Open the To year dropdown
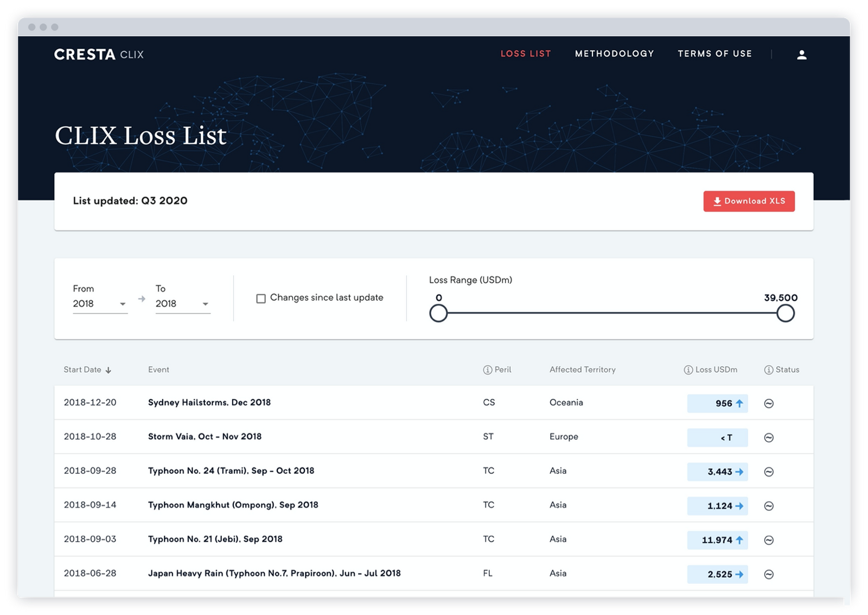868x615 pixels. coord(183,304)
